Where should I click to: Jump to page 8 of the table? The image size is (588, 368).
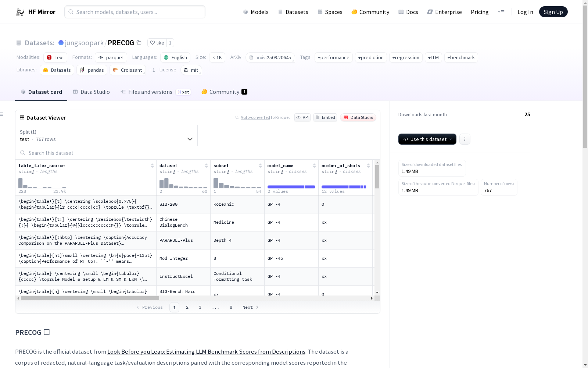tap(231, 307)
